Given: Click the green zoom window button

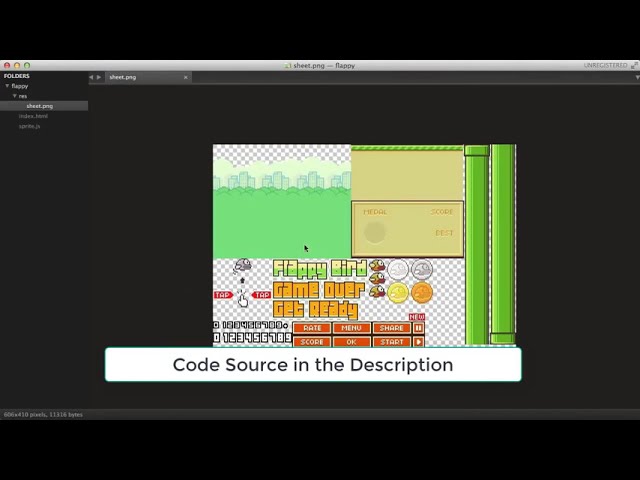Looking at the screenshot, I should tap(27, 65).
